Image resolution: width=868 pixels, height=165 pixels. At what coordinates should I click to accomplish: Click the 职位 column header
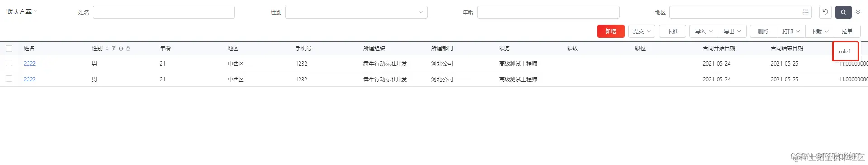[640, 48]
